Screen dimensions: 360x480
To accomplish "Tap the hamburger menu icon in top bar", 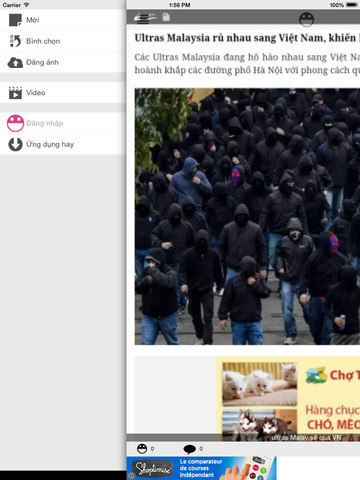I will tap(145, 18).
